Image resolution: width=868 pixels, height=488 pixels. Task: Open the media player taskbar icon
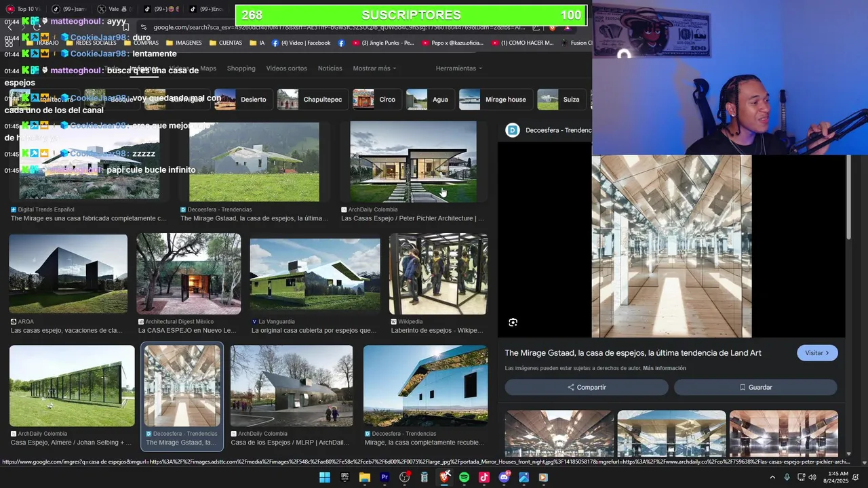click(543, 477)
